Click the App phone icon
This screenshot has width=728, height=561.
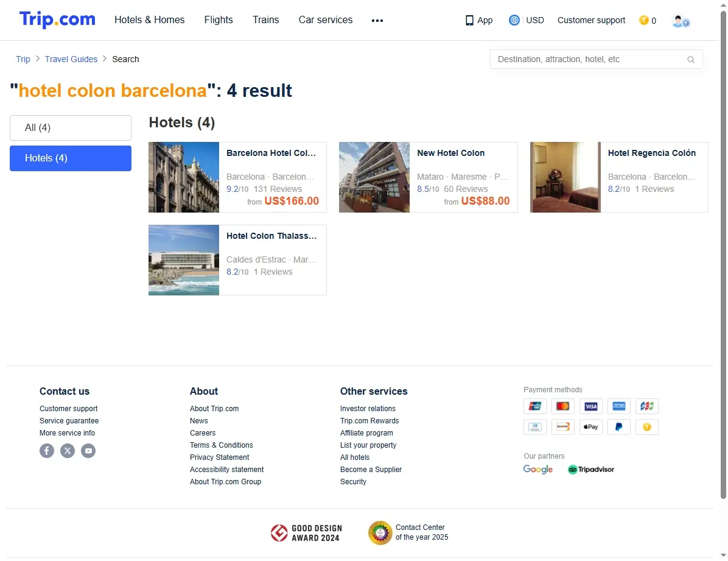469,21
